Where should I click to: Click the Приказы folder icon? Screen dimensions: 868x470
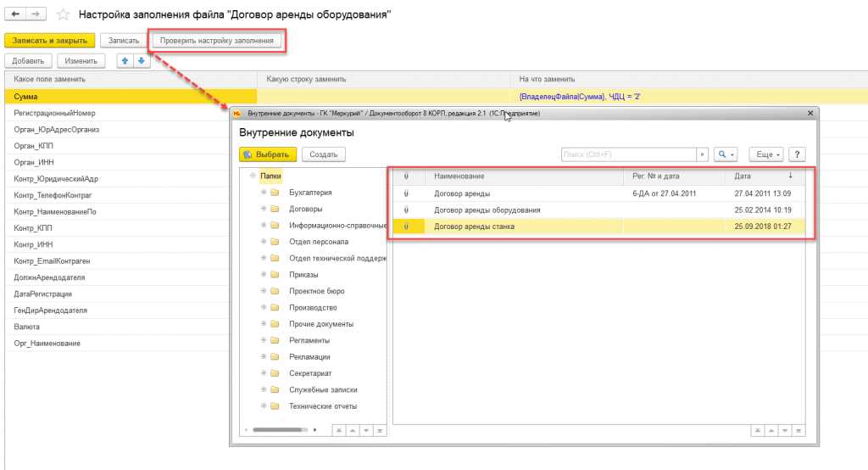275,274
